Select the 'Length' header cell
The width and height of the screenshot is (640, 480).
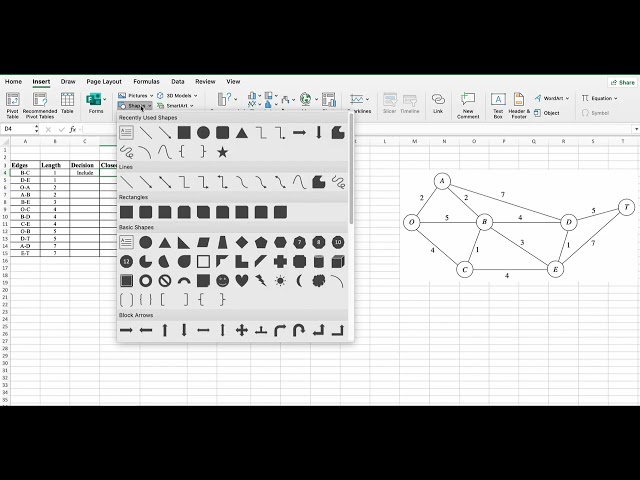click(55, 165)
